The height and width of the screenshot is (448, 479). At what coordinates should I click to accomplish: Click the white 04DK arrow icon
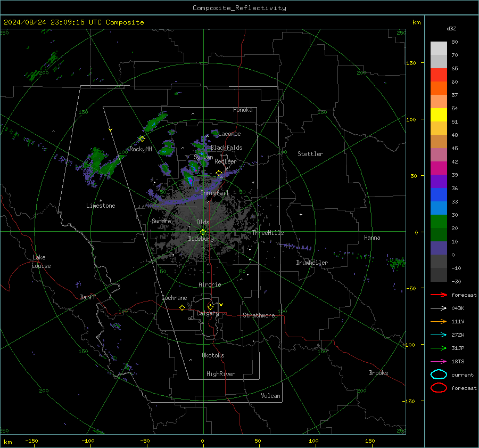tap(439, 308)
